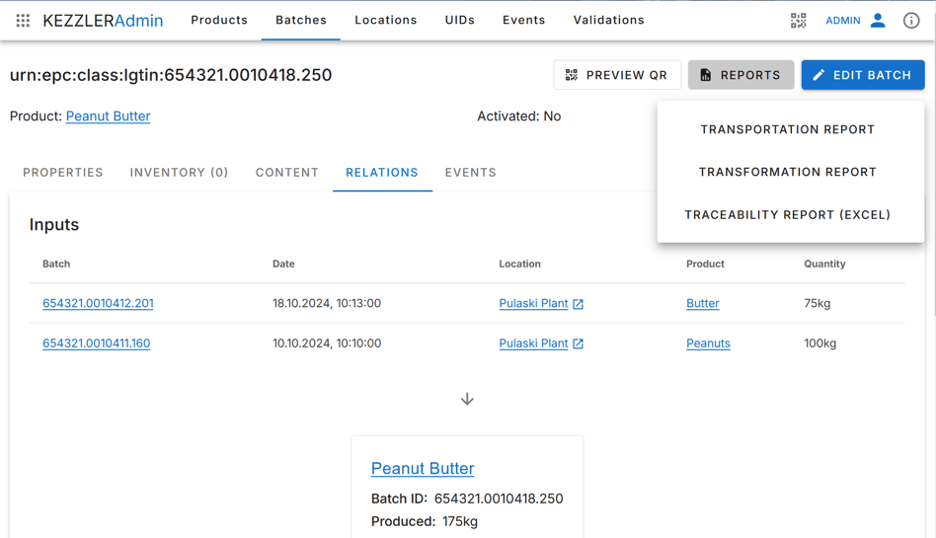This screenshot has height=538, width=936.
Task: Click the Peanut Butter product link near the title
Action: 108,116
